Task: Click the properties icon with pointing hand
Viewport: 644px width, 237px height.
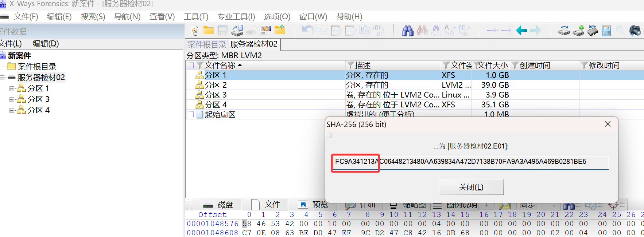Action: pos(266,31)
